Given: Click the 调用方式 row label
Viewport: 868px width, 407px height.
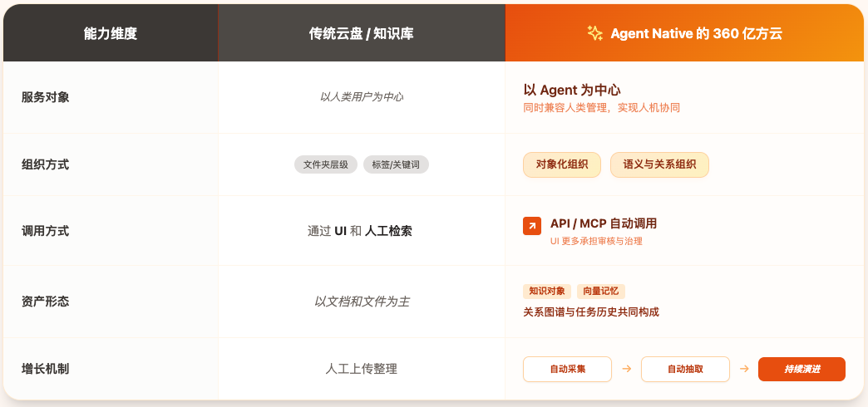Looking at the screenshot, I should 46,231.
